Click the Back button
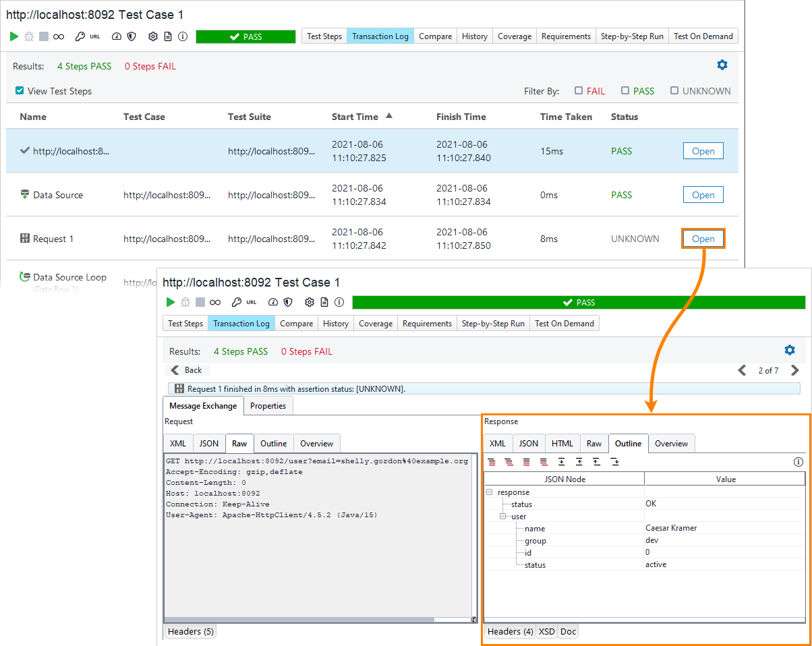The width and height of the screenshot is (812, 646). pyautogui.click(x=187, y=370)
